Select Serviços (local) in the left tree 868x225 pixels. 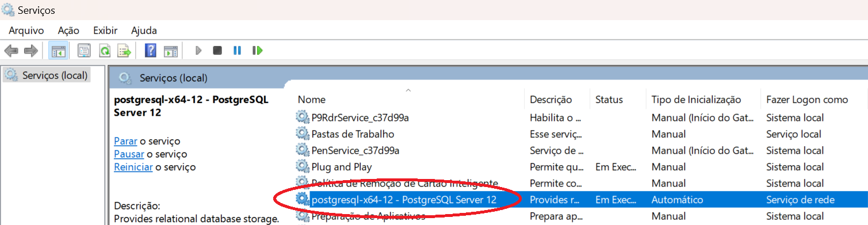coord(55,75)
